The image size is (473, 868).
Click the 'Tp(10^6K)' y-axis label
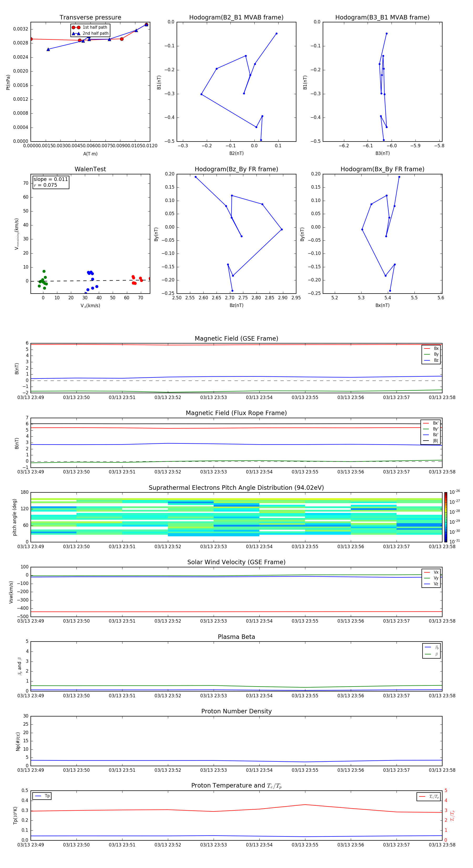(x=15, y=815)
